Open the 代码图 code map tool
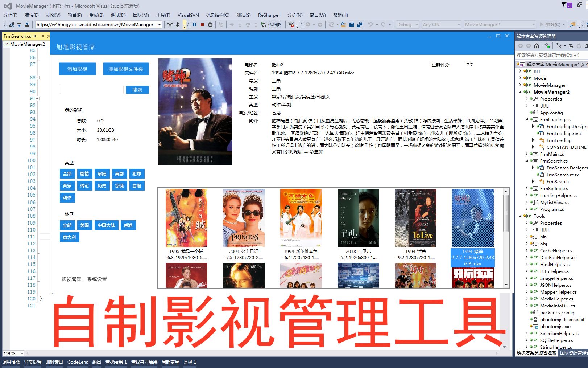The width and height of the screenshot is (588, 368). coord(271,25)
